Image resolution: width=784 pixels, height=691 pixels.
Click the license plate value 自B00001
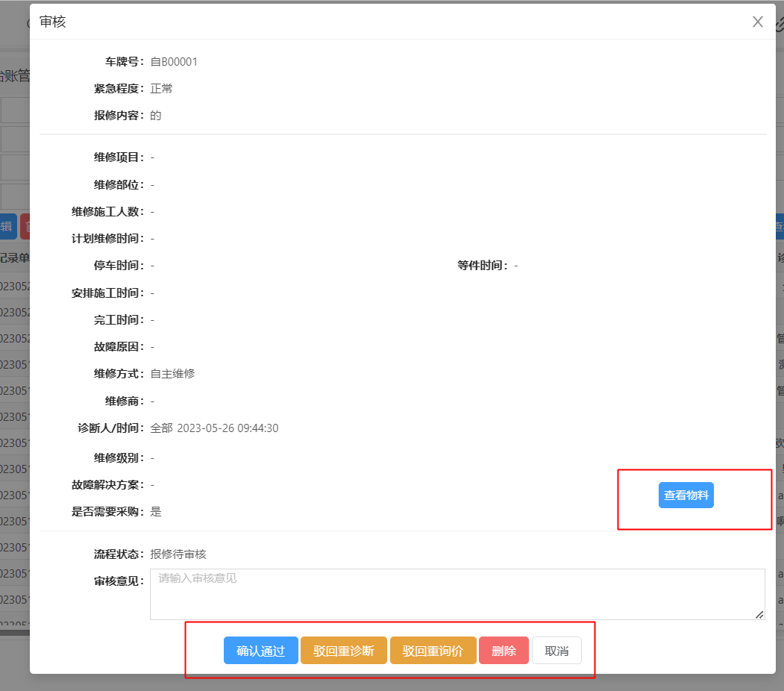point(174,62)
